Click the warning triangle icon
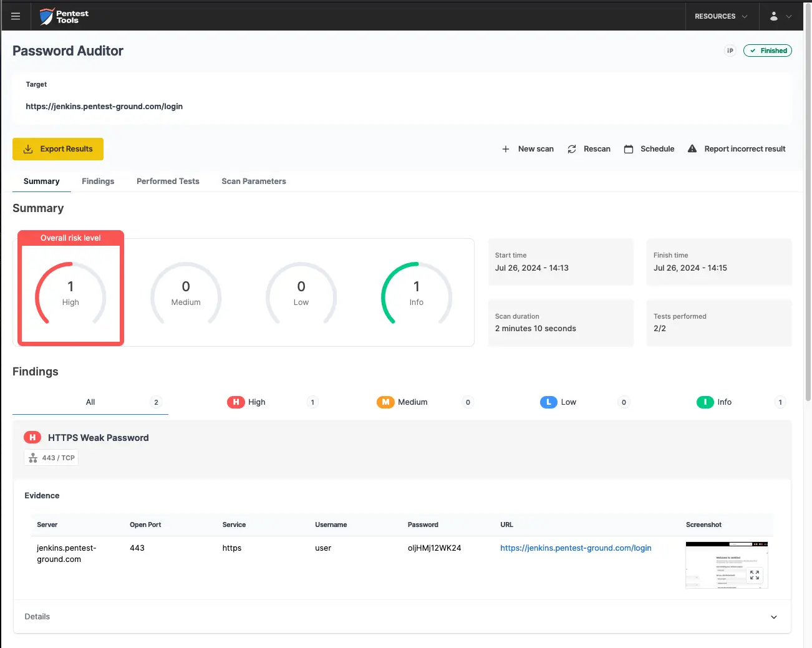Screen dimensions: 812x648 (x=692, y=148)
